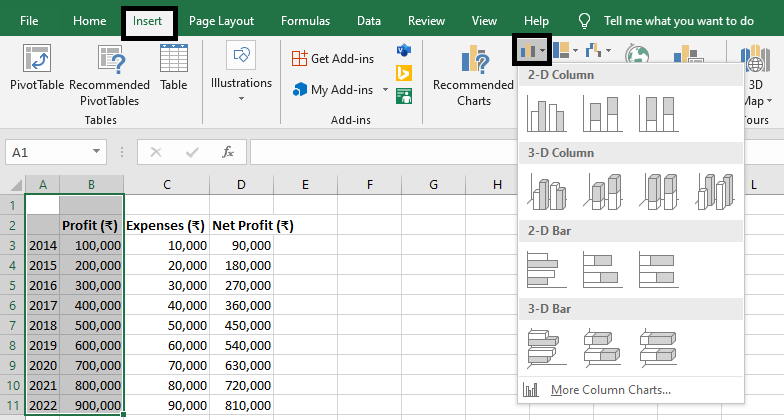Click the cell with value 90,000 in Expenses

[x=167, y=406]
